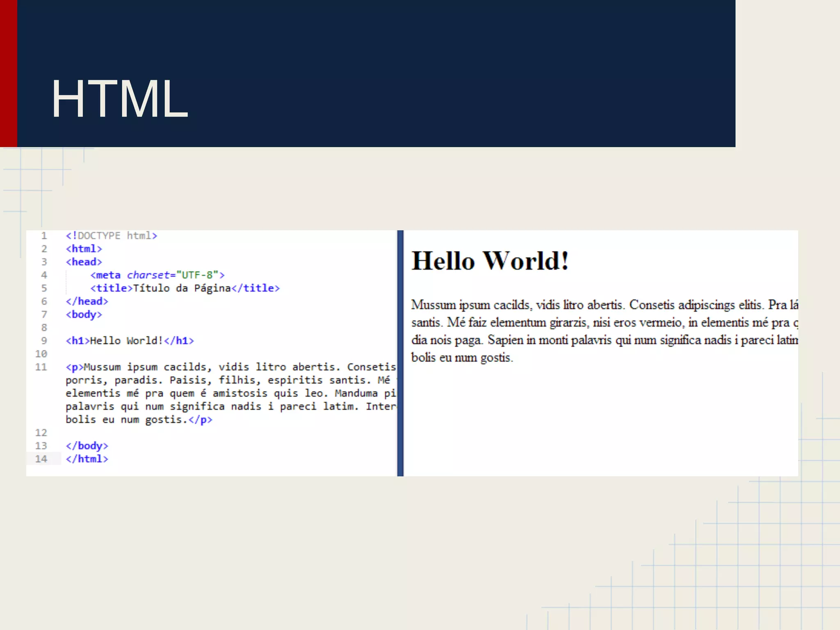Click the <p>Mussum ipsum cacilds code line
Viewport: 840px width, 630px height.
(231, 367)
